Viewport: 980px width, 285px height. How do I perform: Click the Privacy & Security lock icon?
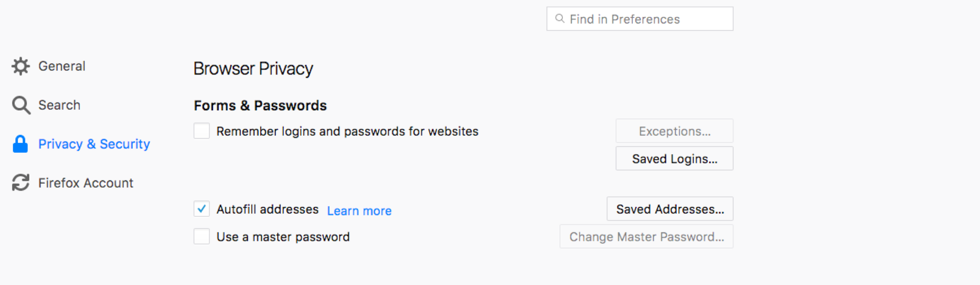(20, 144)
